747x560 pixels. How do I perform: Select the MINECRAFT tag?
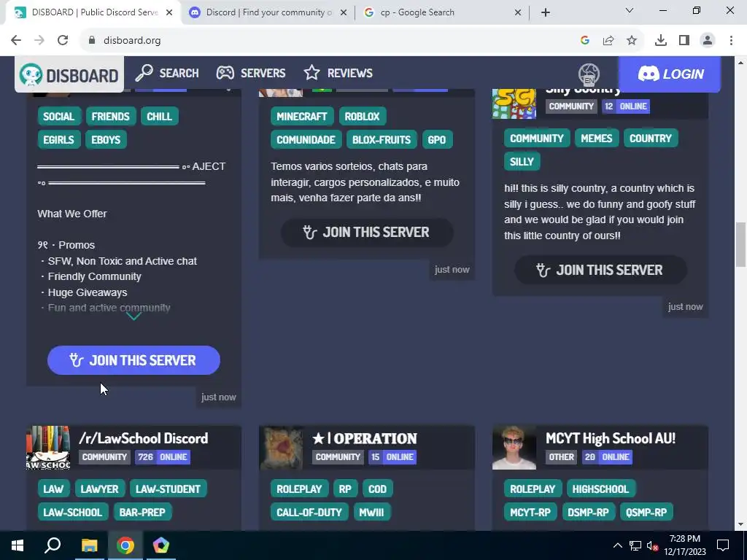(x=302, y=116)
